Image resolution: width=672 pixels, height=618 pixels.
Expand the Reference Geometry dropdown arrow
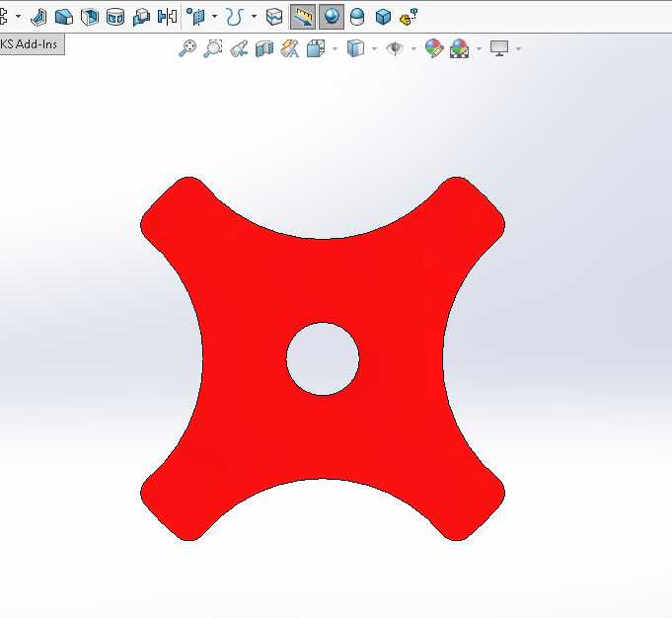215,17
